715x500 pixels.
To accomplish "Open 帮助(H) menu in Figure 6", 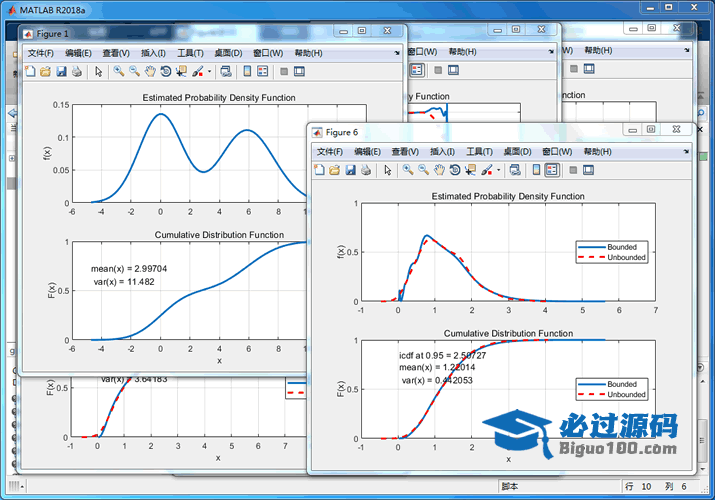I will pos(597,152).
